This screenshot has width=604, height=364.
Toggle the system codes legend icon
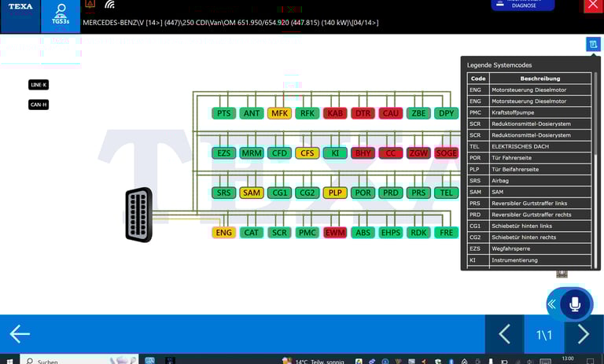(x=593, y=44)
